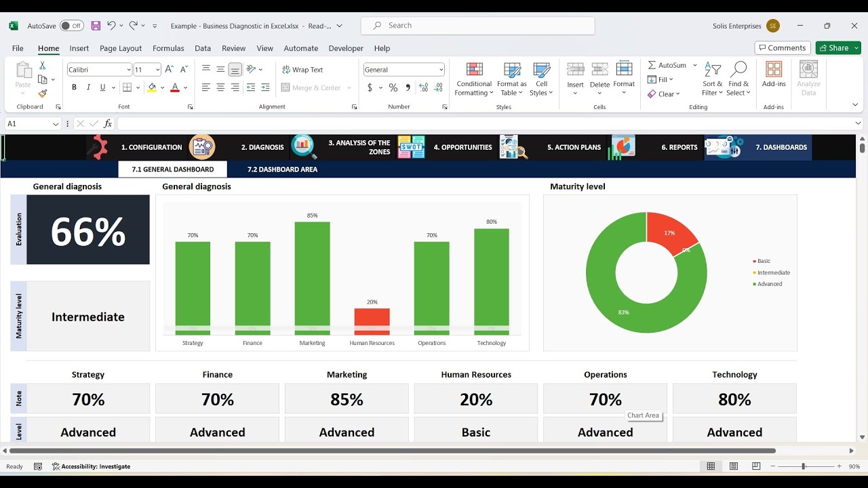Apply center horizontal alignment
Screen dimensions: 868x488
coord(220,87)
